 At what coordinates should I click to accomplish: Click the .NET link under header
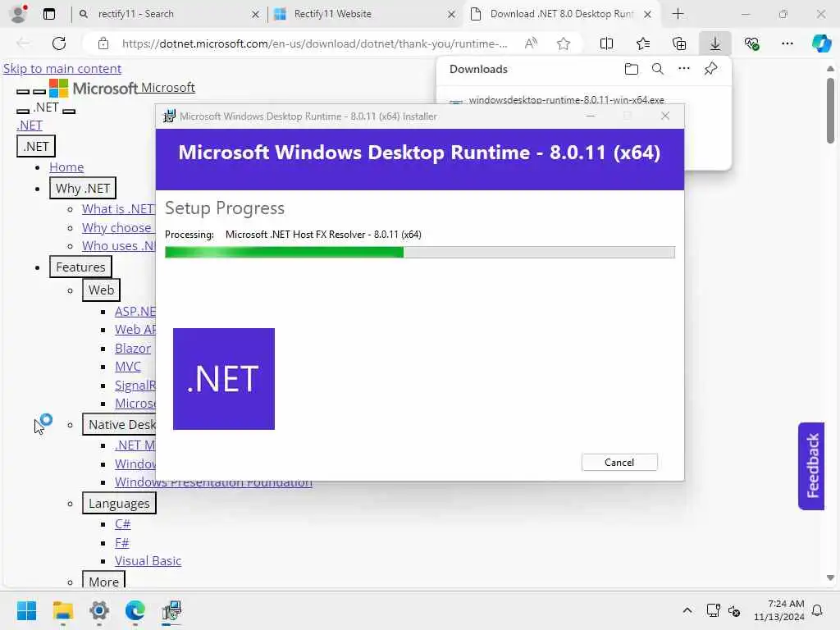pyautogui.click(x=30, y=126)
